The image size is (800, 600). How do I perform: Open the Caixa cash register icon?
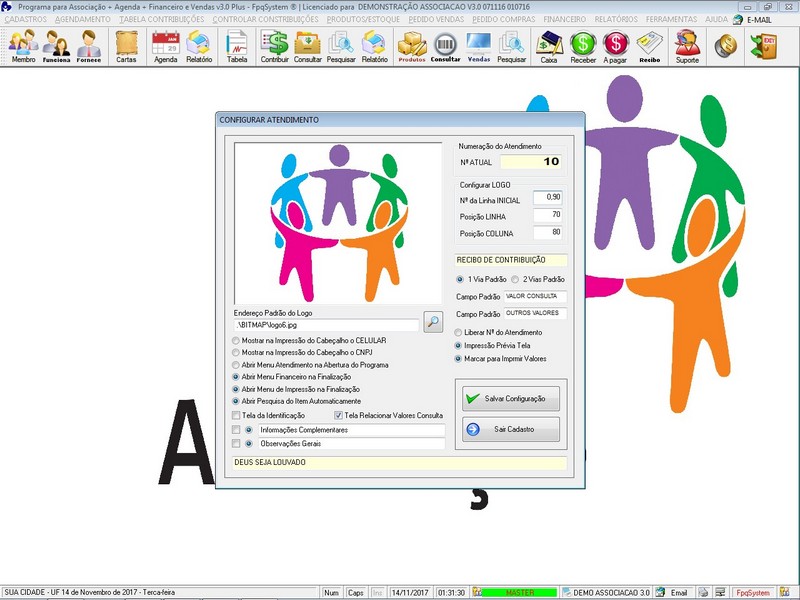coord(549,46)
